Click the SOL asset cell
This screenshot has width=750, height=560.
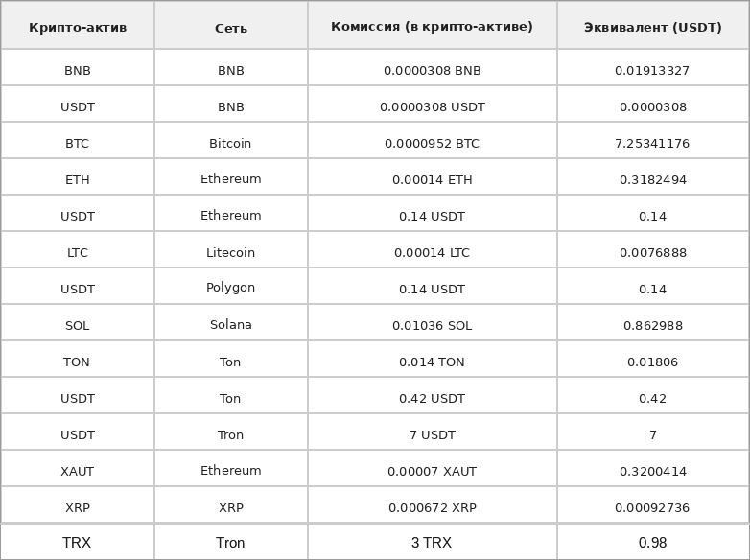tap(78, 325)
